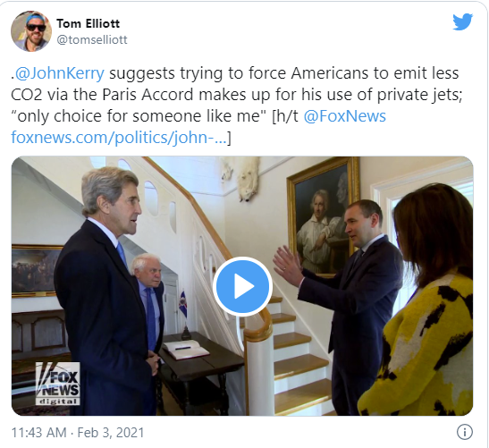
Task: Open the 11:43 AM timestamp link
Action: 39,433
